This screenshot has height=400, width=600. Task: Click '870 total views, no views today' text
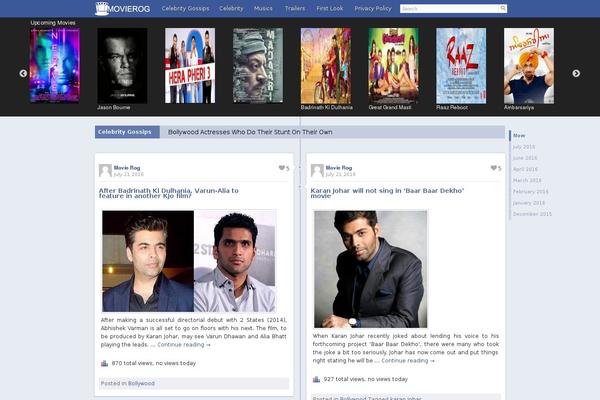pyautogui.click(x=154, y=363)
